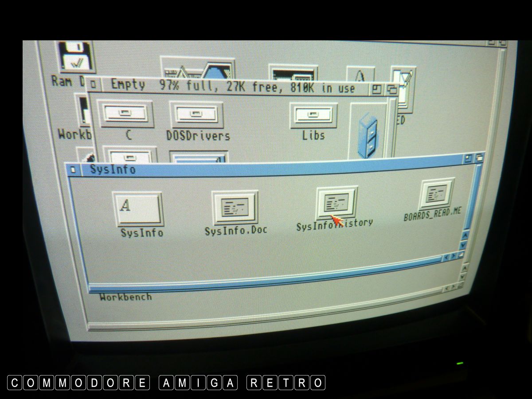Open the DOSDrivers drawer
This screenshot has height=399, width=532.
coord(196,114)
